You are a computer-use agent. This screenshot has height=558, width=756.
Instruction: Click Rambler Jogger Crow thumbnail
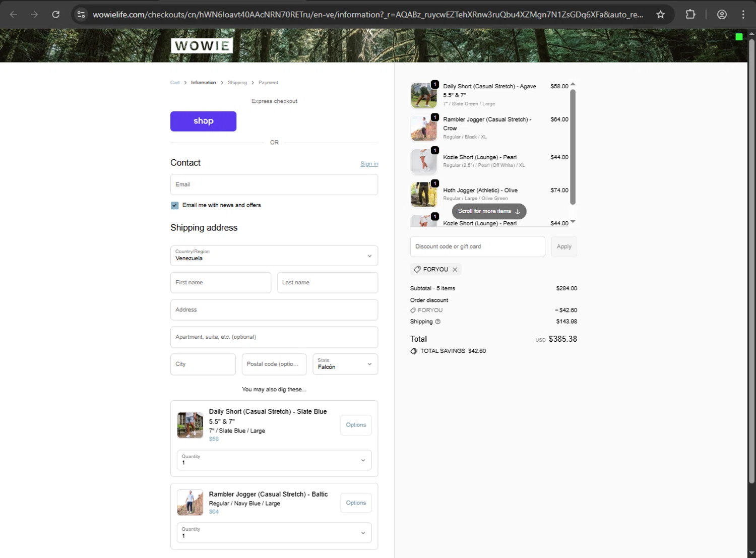coord(424,129)
